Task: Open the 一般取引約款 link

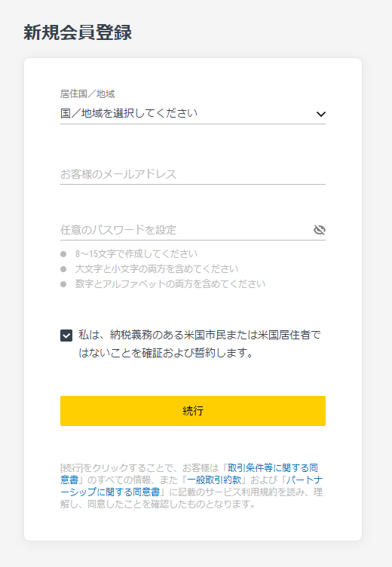Action: [x=214, y=480]
